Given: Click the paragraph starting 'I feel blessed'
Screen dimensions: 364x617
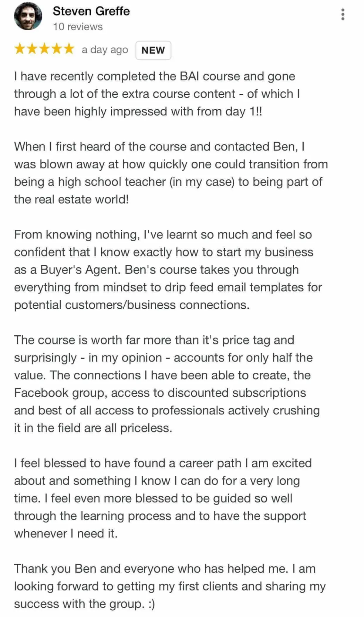Looking at the screenshot, I should 163,498.
